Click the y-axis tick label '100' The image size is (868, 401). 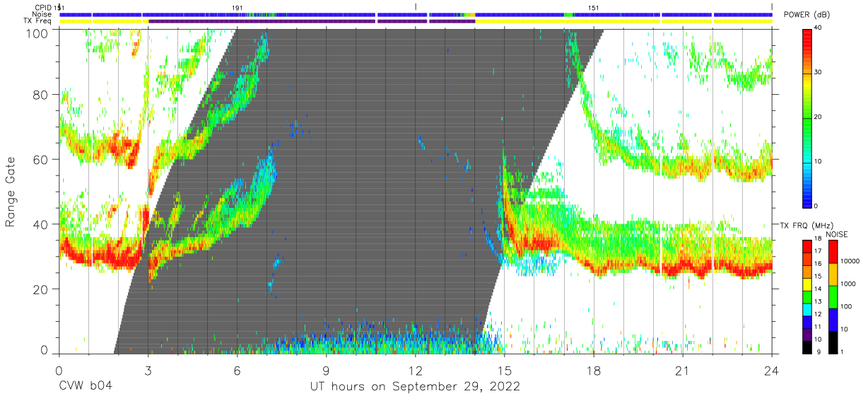pos(37,33)
